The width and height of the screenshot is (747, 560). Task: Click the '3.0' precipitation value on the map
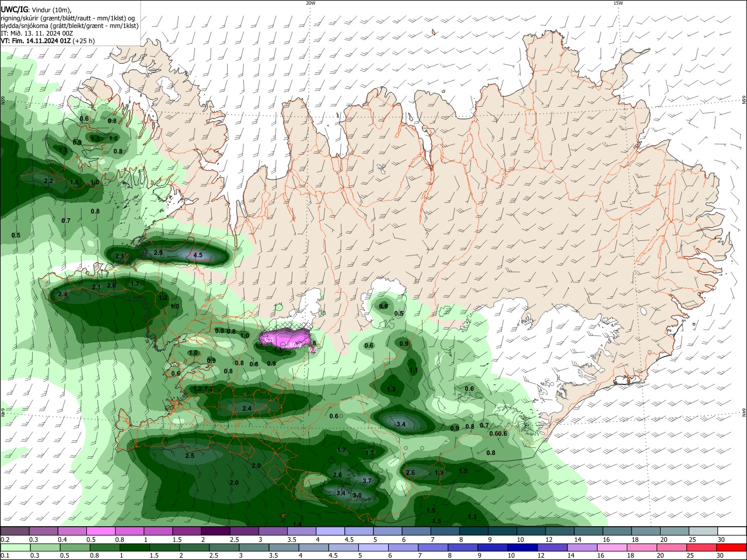[357, 495]
